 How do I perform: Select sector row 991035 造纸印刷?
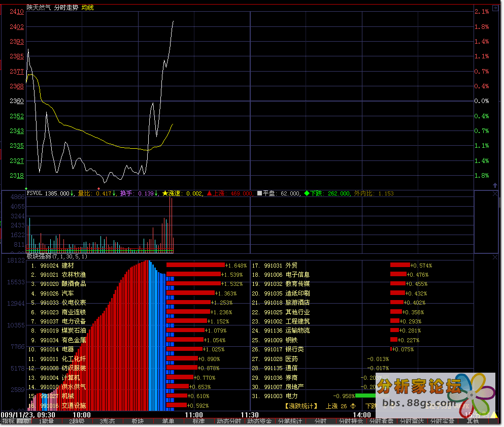coord(281,293)
